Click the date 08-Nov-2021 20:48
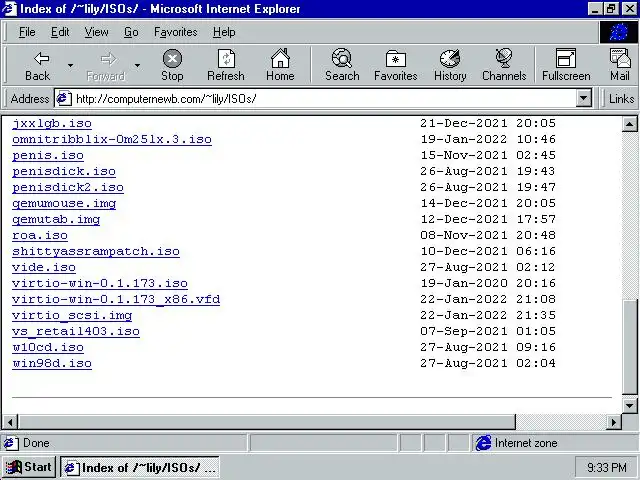The width and height of the screenshot is (640, 480). tap(488, 235)
